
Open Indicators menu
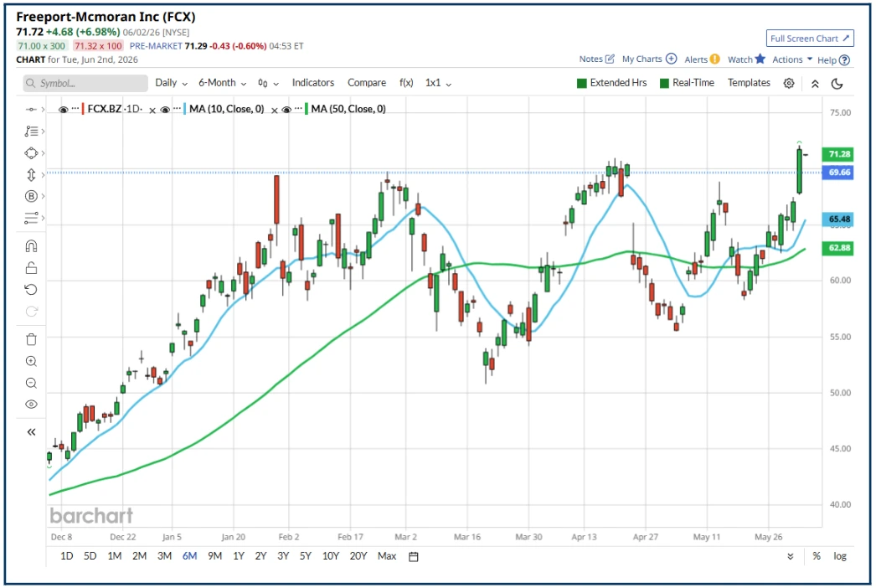(313, 83)
